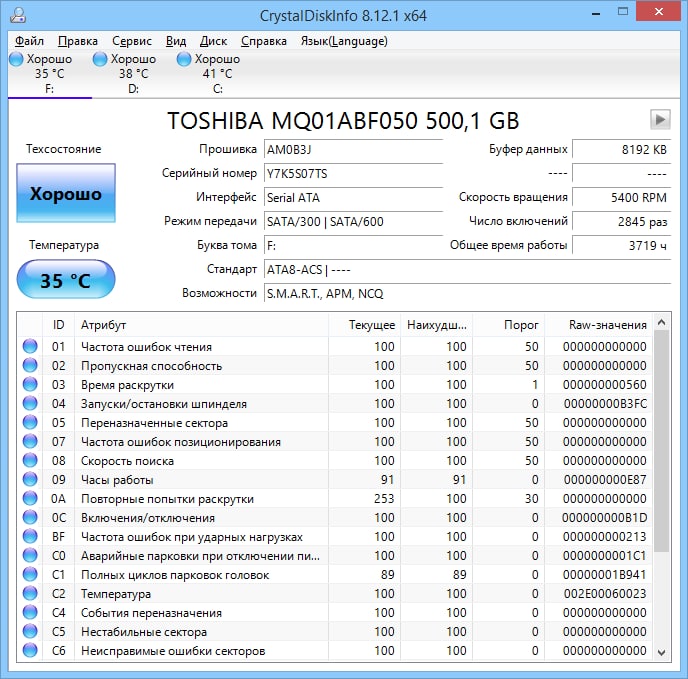
Task: Click the Serial ATA interface field
Action: coord(354,198)
